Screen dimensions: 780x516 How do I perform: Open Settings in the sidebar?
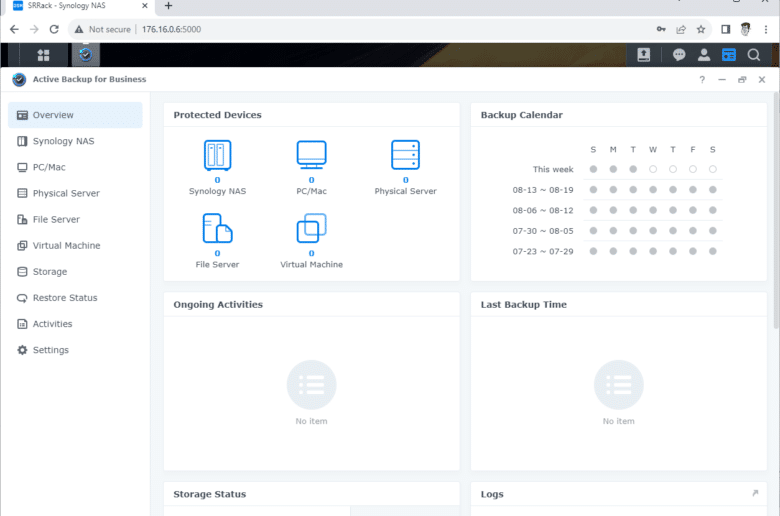tap(75, 350)
